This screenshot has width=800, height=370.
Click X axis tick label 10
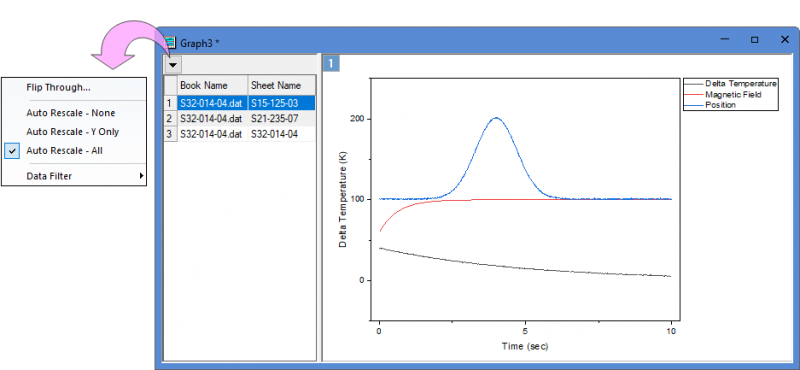(x=671, y=331)
